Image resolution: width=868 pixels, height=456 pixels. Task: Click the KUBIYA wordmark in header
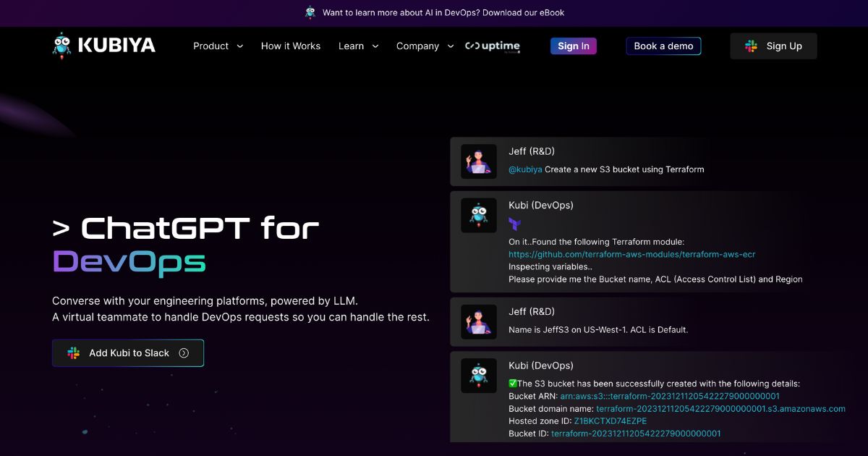point(116,46)
